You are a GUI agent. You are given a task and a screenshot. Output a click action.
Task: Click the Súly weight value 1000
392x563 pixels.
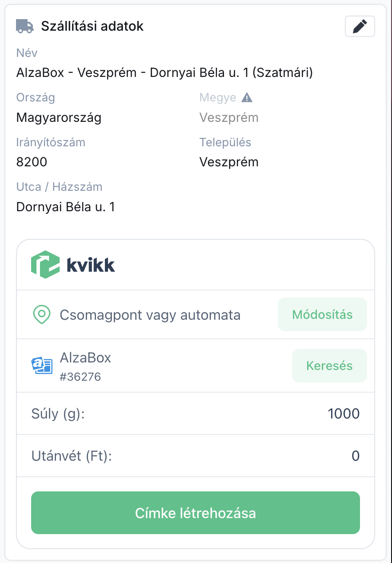[x=344, y=414]
